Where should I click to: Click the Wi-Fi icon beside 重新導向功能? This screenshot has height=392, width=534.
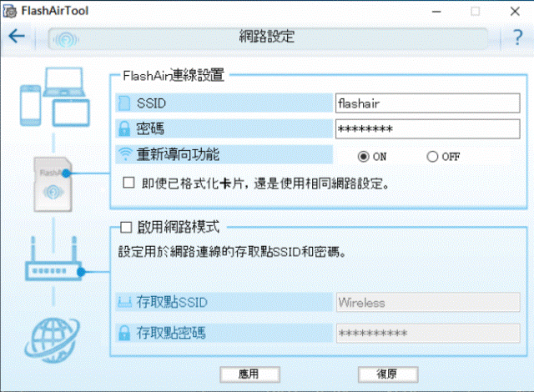pos(125,154)
